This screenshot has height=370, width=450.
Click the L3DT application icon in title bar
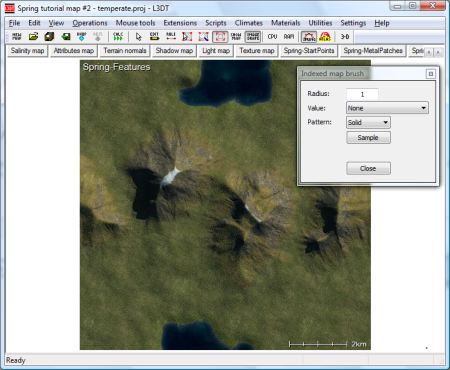tap(10, 8)
